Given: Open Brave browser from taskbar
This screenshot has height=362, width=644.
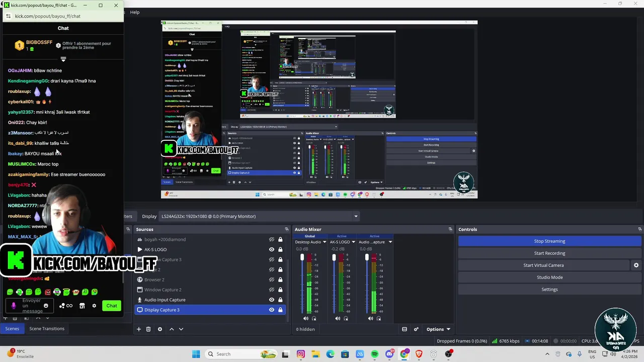Looking at the screenshot, I should (x=419, y=354).
